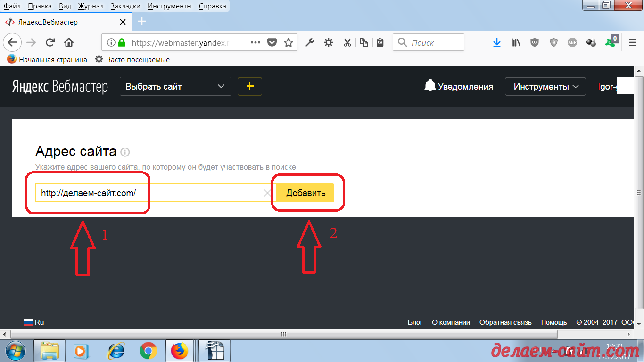The image size is (644, 362).
Task: Go to the browser home page
Action: (69, 42)
